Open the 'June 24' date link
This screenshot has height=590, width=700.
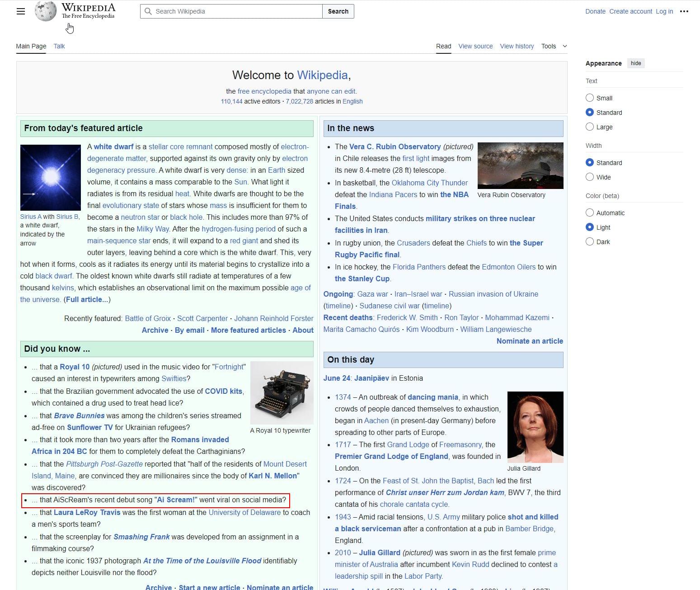point(337,378)
